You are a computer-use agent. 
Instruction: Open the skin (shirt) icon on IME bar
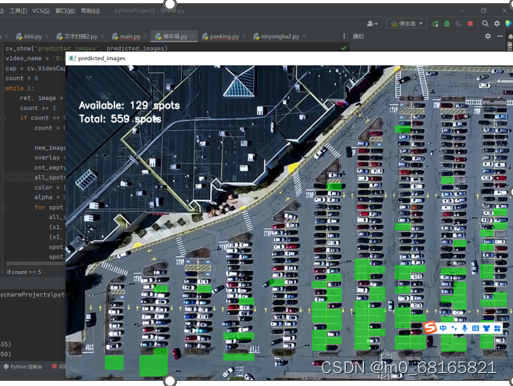coord(486,328)
